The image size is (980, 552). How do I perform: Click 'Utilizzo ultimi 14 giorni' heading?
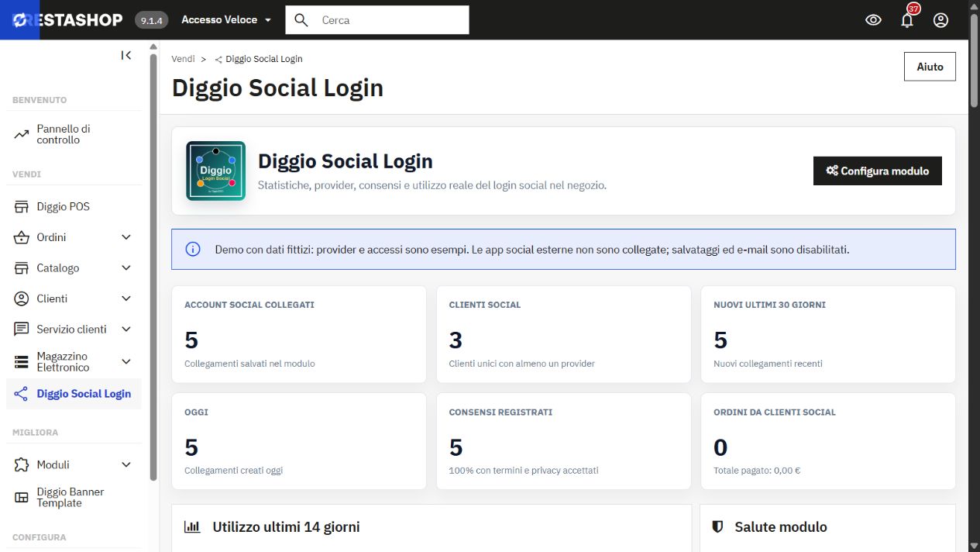pos(286,527)
